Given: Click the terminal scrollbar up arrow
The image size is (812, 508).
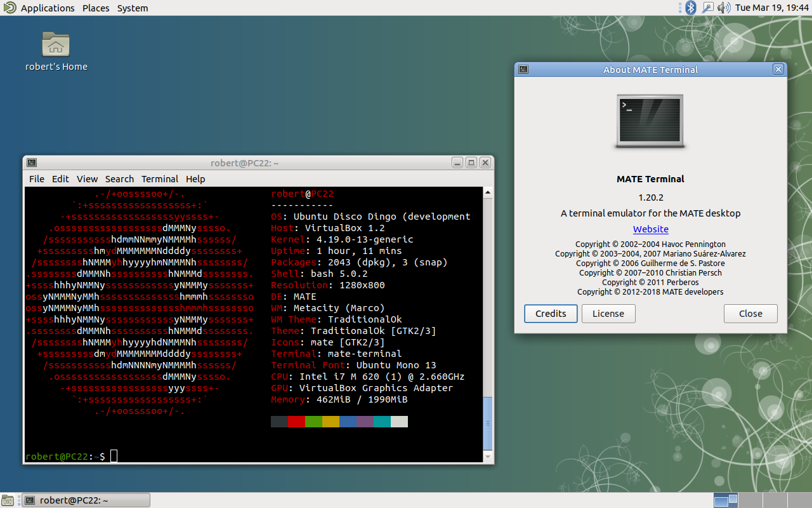Looking at the screenshot, I should (x=488, y=192).
